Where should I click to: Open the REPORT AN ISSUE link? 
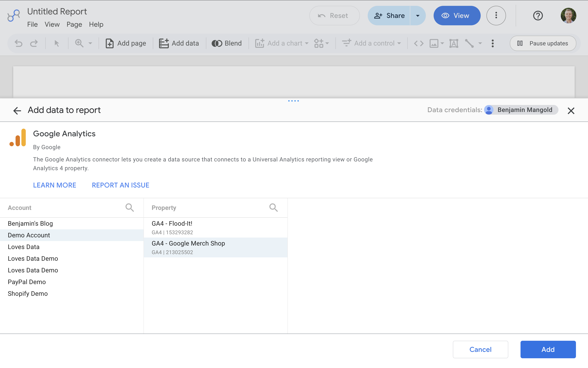click(121, 185)
